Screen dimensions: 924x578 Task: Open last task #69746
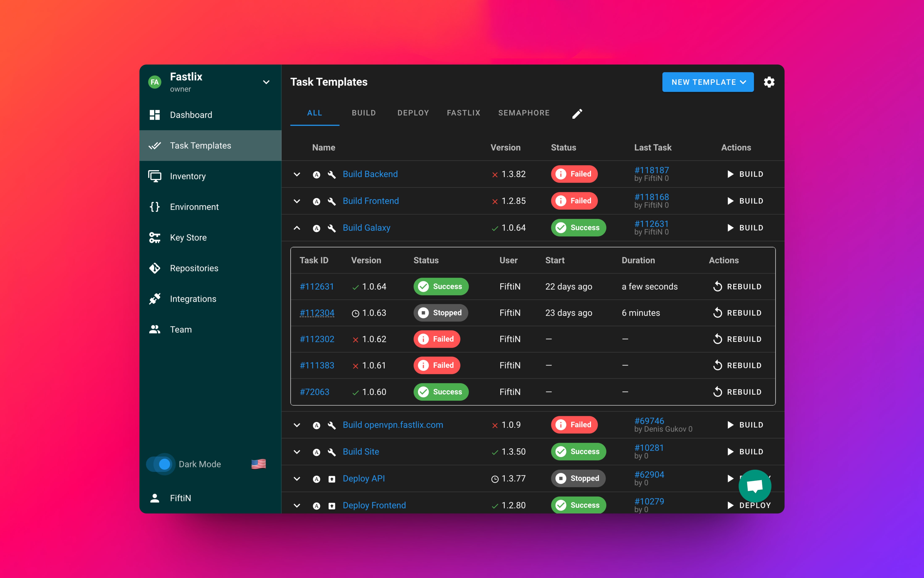(649, 421)
